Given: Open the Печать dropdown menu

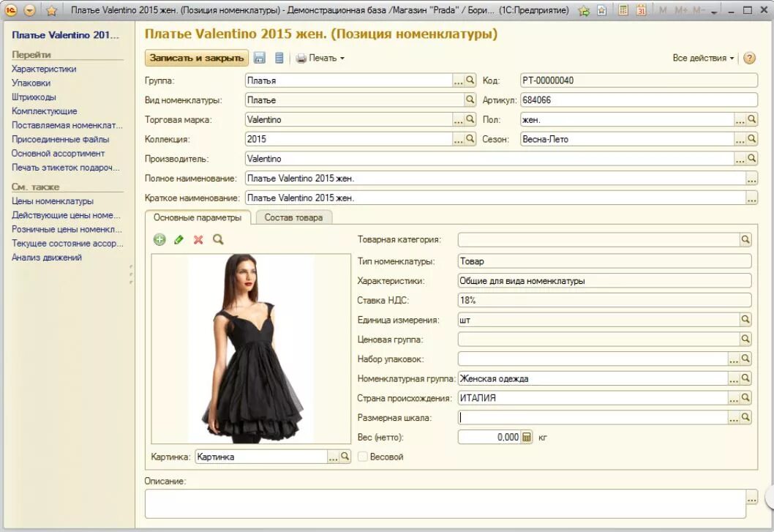Looking at the screenshot, I should (x=320, y=58).
